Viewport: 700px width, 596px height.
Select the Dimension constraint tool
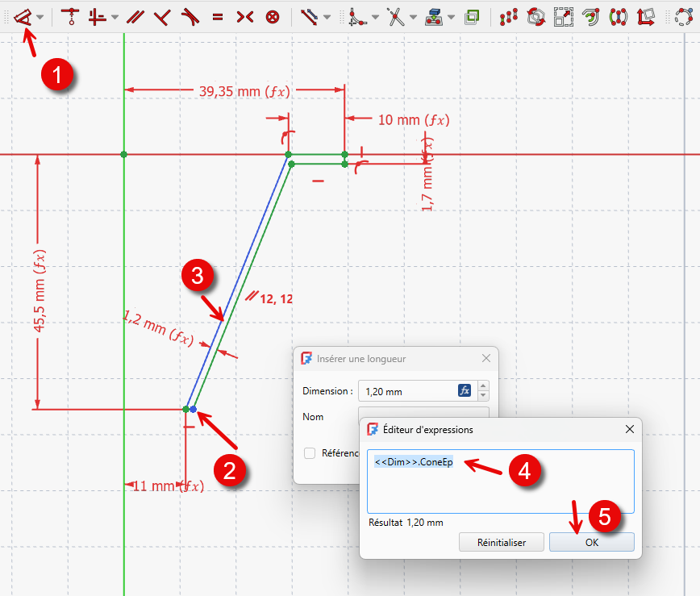coord(23,17)
